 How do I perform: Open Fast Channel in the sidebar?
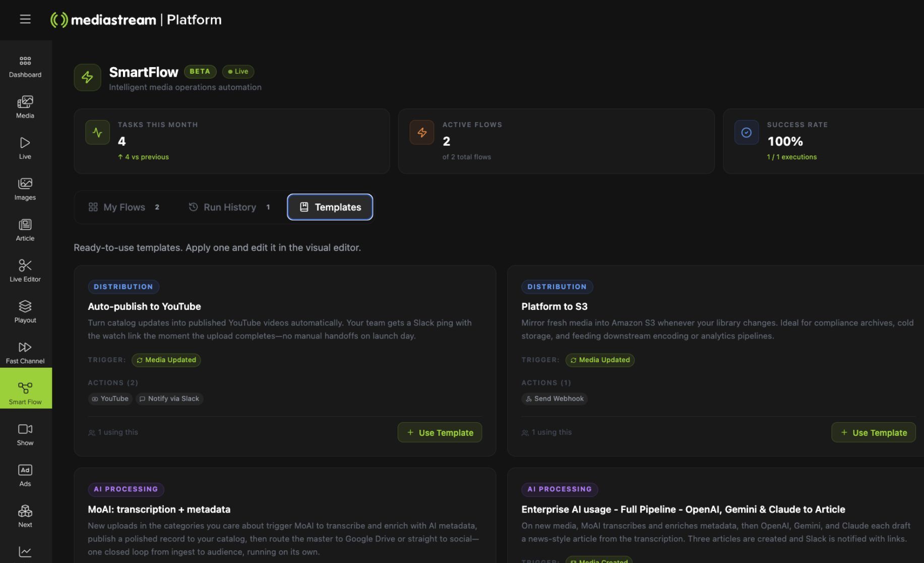(x=25, y=353)
